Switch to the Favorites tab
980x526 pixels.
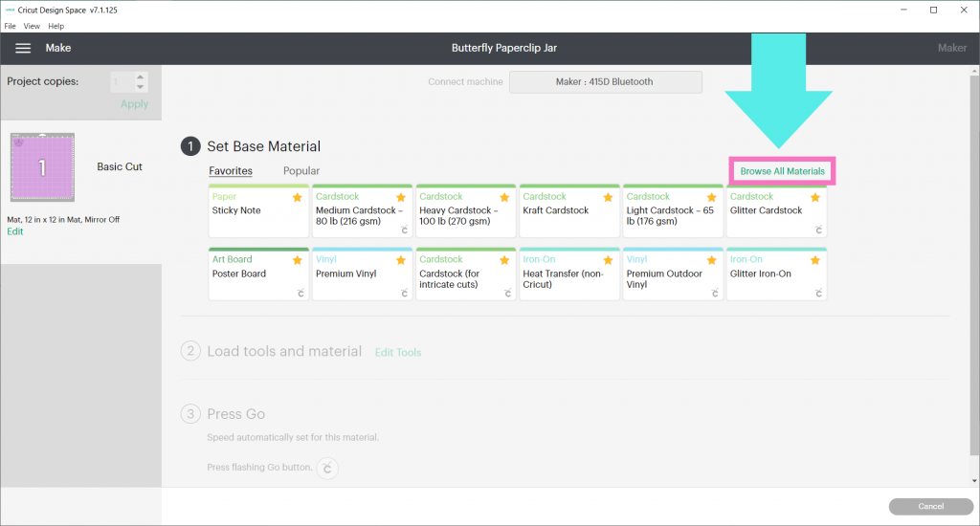click(x=231, y=171)
